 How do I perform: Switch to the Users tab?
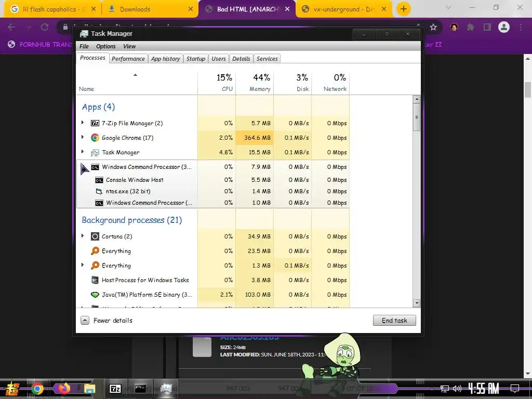tap(219, 59)
